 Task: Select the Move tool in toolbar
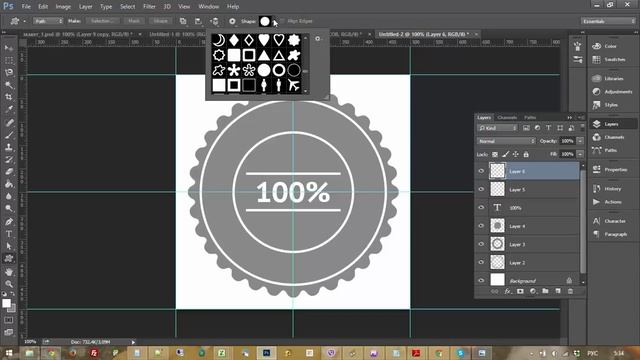(x=9, y=48)
